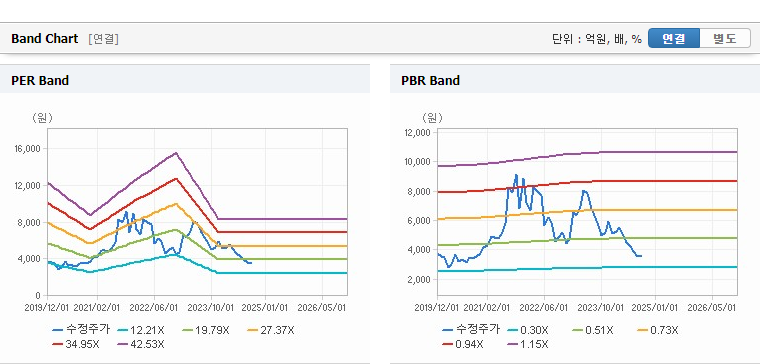Toggle 19.79X legend series
Viewport: 760px width, 364px height.
click(206, 331)
